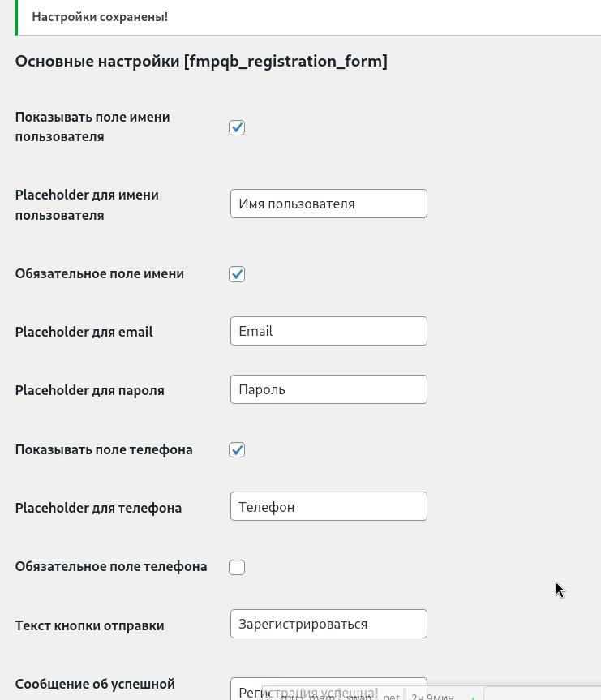The height and width of the screenshot is (700, 601).
Task: Disable the 'Показывать поле телефона' checkbox
Action: [x=237, y=450]
